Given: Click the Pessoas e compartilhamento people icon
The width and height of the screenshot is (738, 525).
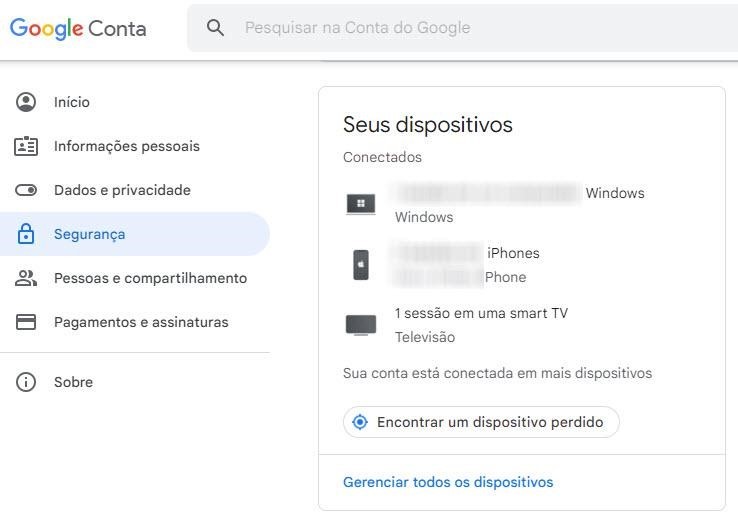Looking at the screenshot, I should 26,278.
